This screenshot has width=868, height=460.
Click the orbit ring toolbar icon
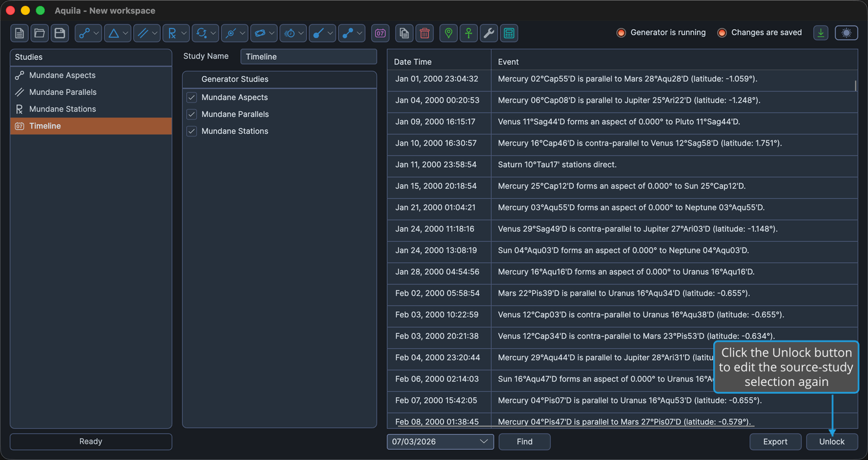tap(260, 33)
